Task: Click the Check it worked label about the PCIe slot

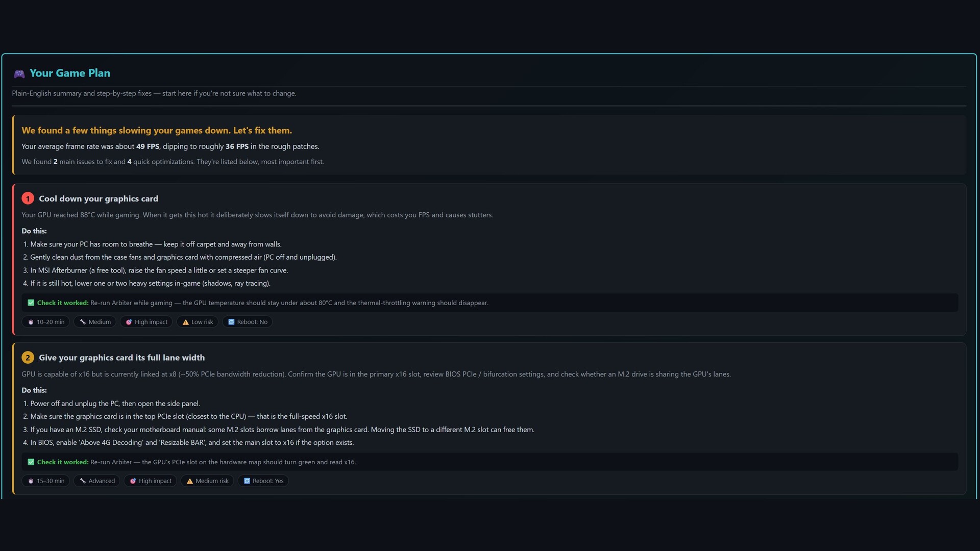Action: coord(63,462)
